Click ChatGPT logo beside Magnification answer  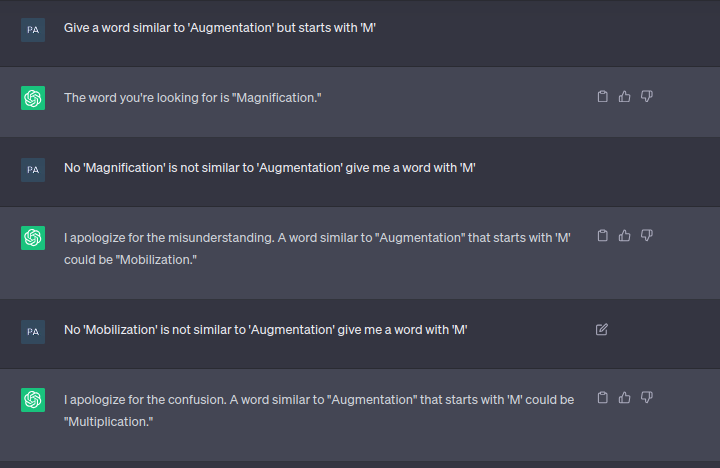tap(33, 98)
